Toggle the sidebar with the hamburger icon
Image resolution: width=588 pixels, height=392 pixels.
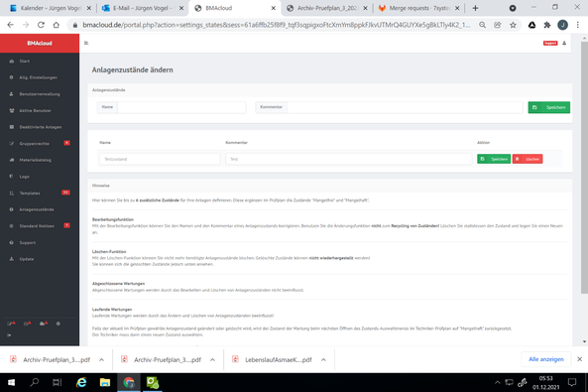86,44
